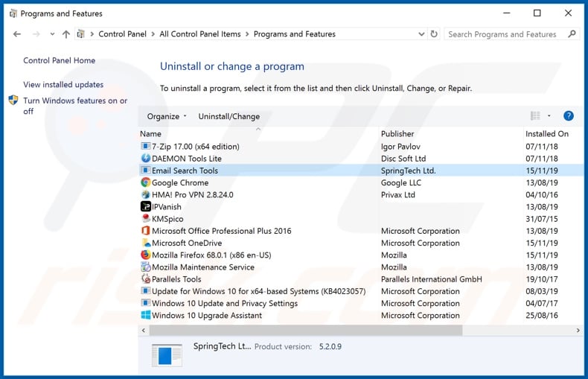Click the Disc Soft Ltd publisher cell

(x=403, y=159)
